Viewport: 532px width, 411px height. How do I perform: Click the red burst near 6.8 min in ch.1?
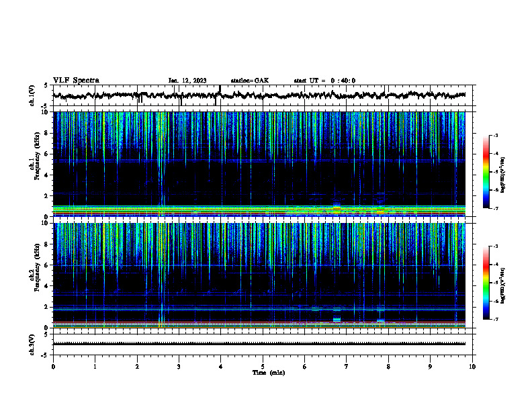tap(337, 208)
